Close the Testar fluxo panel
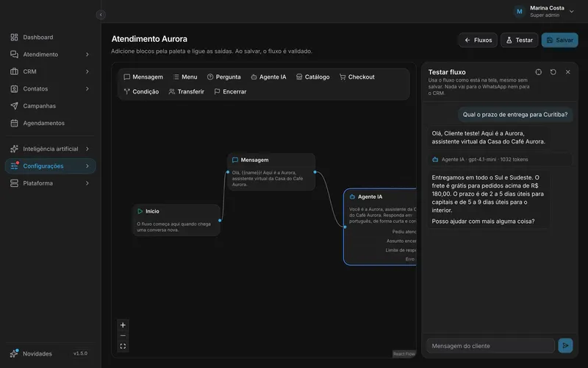 point(567,72)
